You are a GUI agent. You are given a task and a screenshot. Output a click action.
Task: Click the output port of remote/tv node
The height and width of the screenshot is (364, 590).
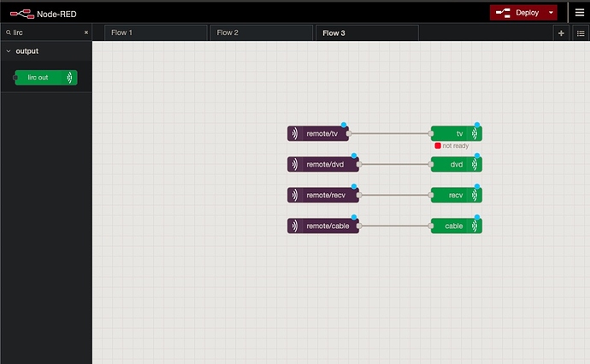(349, 133)
